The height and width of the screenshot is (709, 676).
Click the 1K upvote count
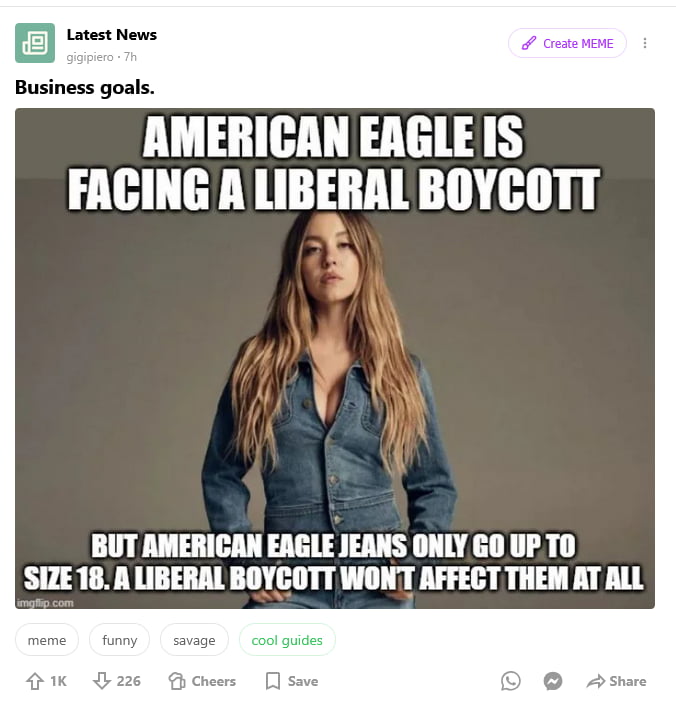(58, 681)
